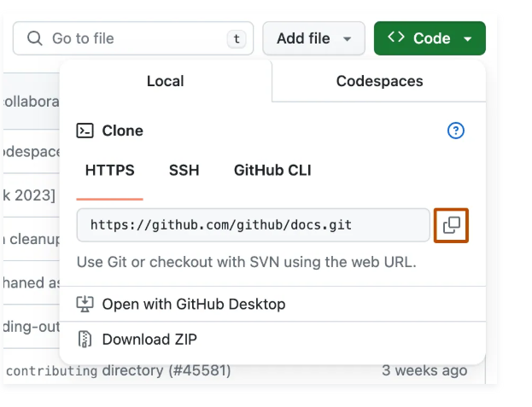Select the SSH clone method
532x407 pixels.
184,170
